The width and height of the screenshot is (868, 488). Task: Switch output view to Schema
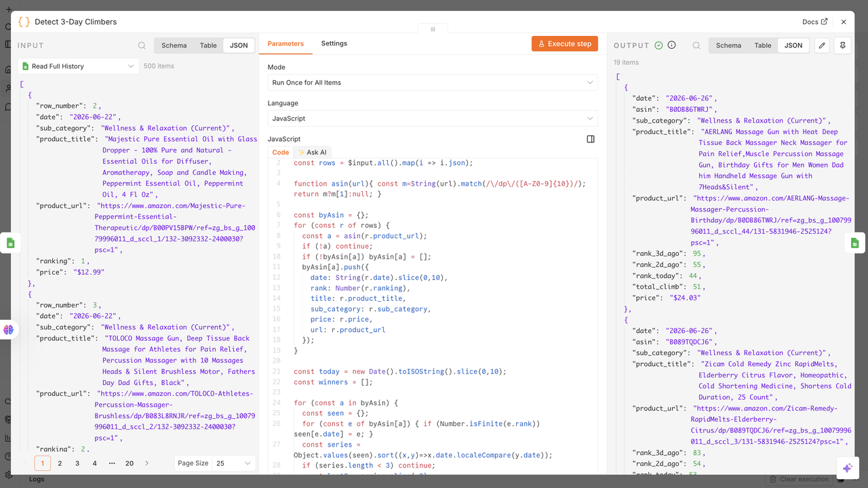click(x=728, y=45)
